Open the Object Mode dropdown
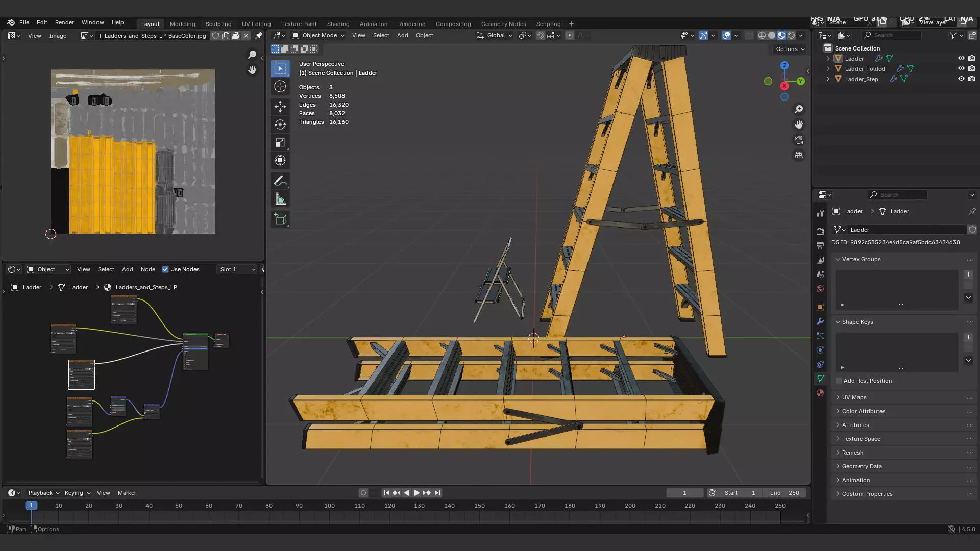This screenshot has height=551, width=980. [318, 35]
